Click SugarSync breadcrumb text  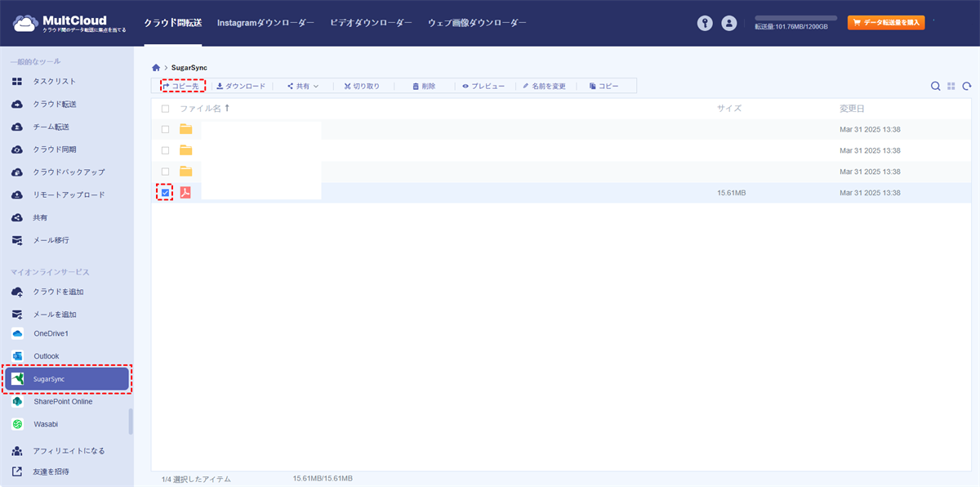190,67
